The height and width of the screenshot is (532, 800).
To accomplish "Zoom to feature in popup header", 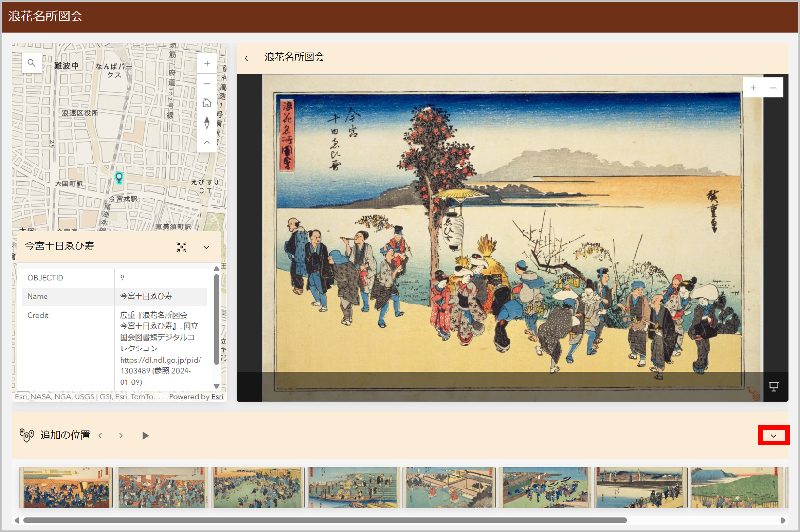I will (182, 247).
